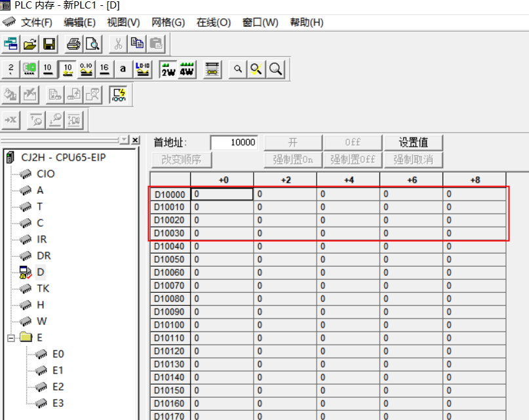Viewport: 529px width, 420px height.
Task: Switch display to binary (2) format
Action: click(x=11, y=69)
